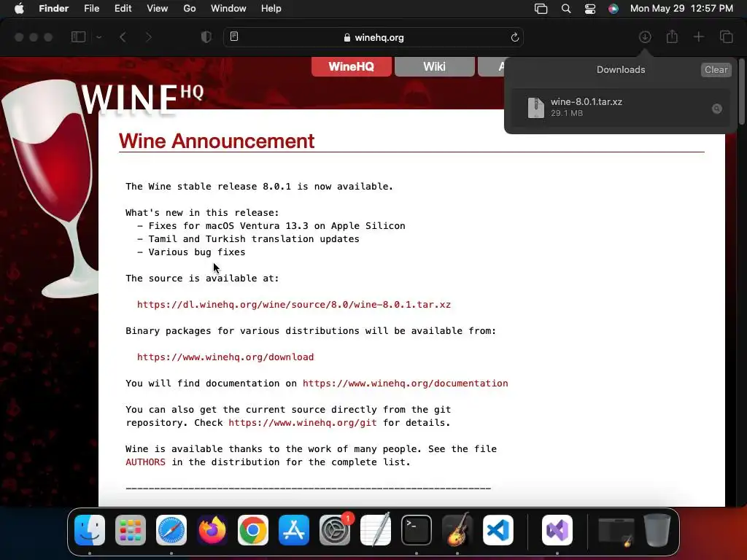Viewport: 747px width, 560px height.
Task: Toggle the Safari sidebar icon
Action: pos(78,37)
